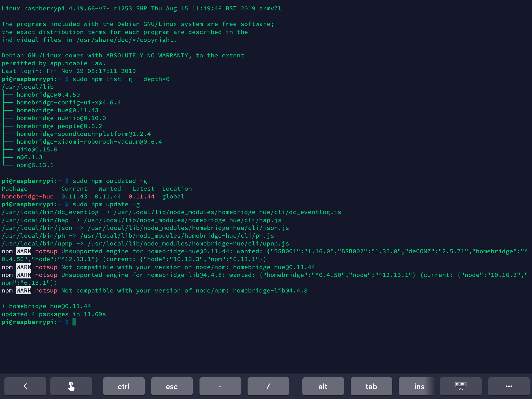Click the green cursor at the prompt

pos(74,322)
